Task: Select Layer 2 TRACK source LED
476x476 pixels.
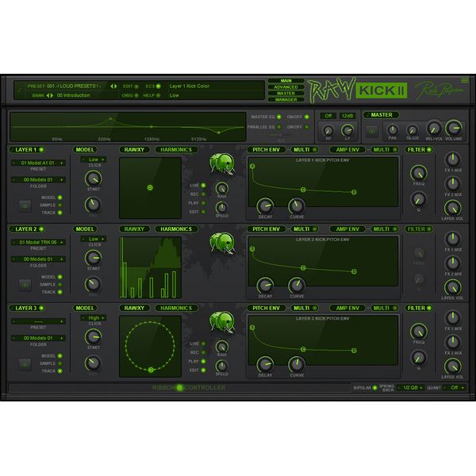Action: coord(60,292)
